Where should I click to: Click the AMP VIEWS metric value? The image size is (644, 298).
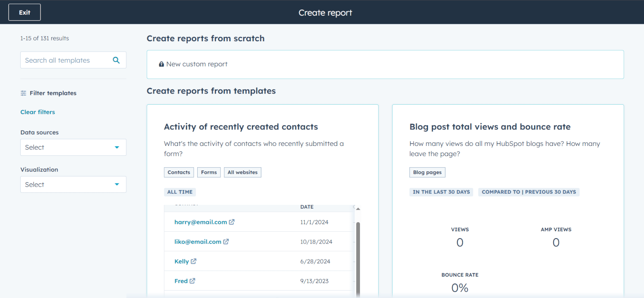coord(556,243)
